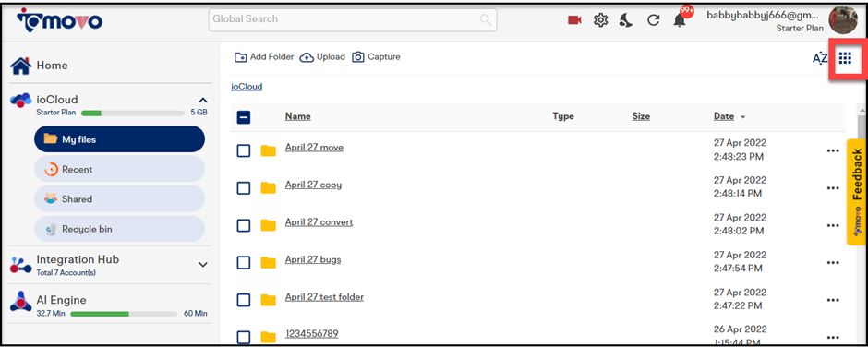
Task: Click folder icon of April 27 test folder
Action: tap(269, 300)
